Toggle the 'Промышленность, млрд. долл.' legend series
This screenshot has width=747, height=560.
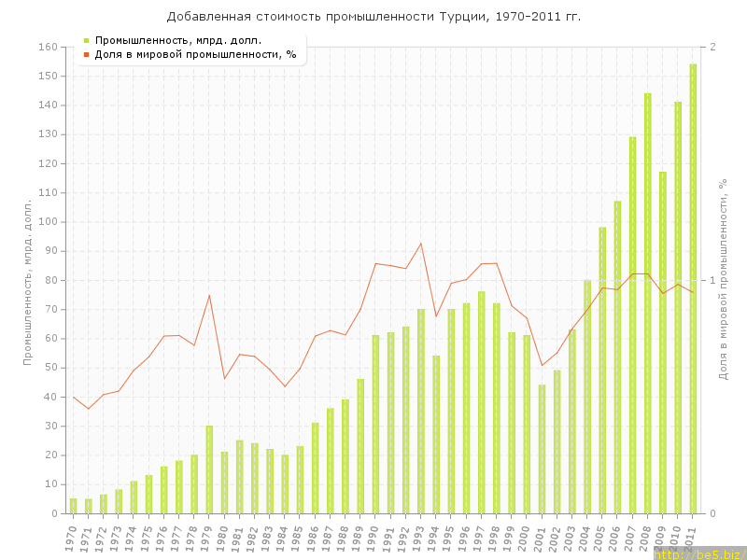(x=177, y=40)
